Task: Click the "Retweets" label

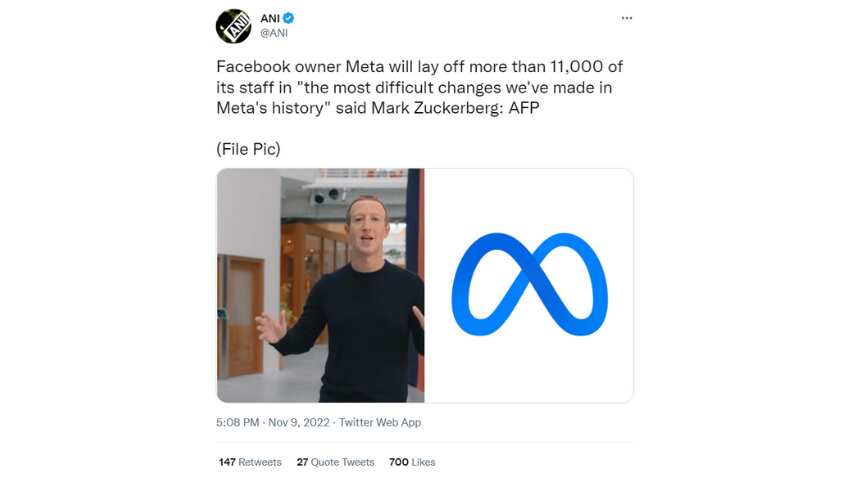Action: pos(260,462)
